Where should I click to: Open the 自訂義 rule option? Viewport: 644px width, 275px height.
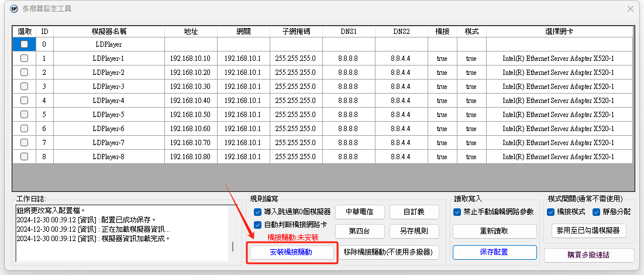pos(414,212)
